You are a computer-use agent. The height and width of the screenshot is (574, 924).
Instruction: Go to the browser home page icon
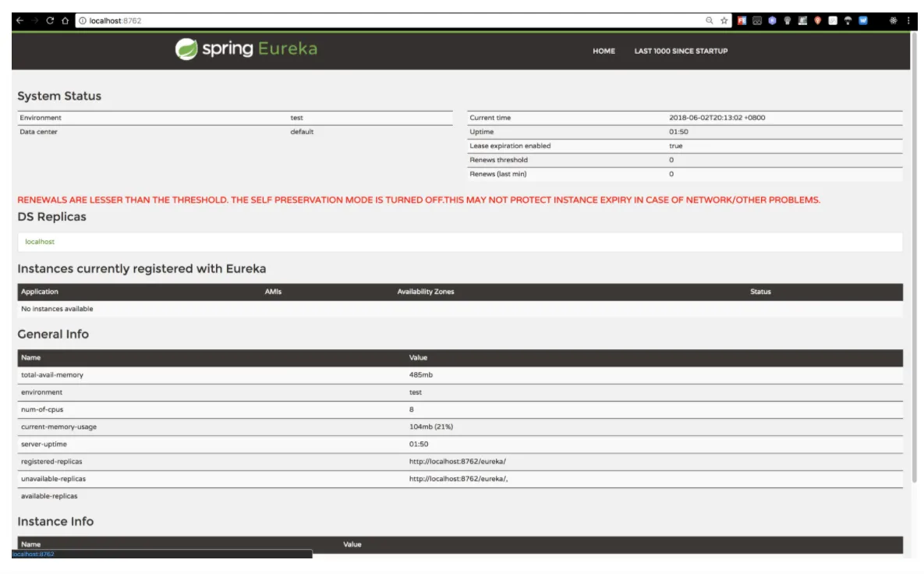click(x=65, y=20)
